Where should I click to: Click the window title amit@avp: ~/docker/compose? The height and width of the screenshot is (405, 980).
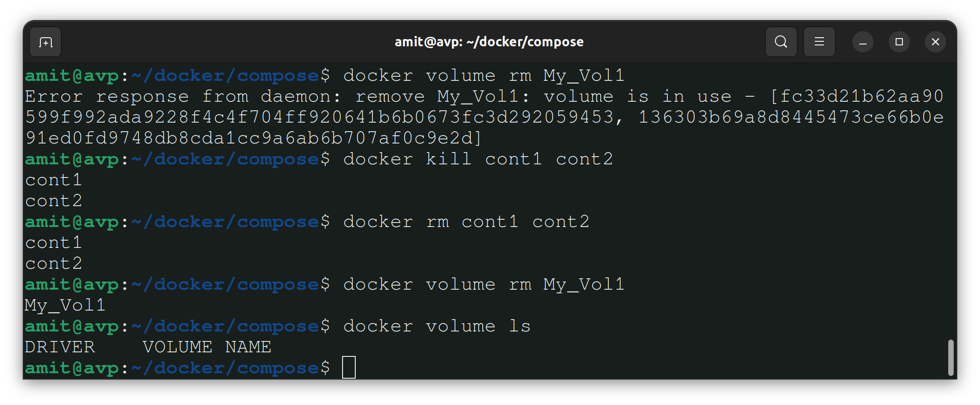[x=489, y=42]
